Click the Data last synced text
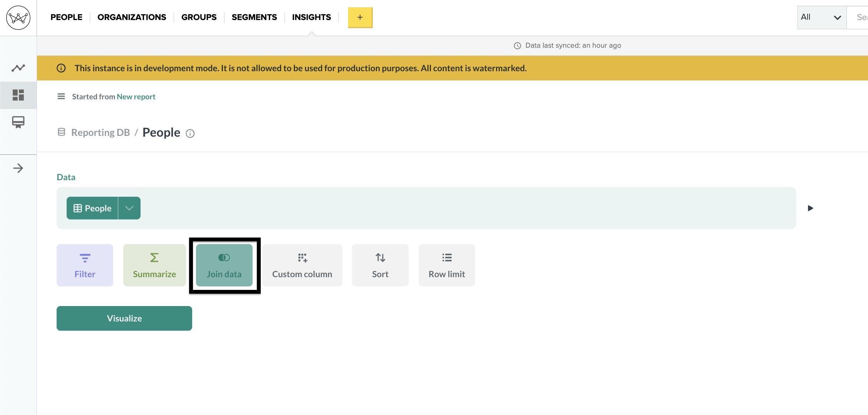The width and height of the screenshot is (868, 415). click(573, 45)
